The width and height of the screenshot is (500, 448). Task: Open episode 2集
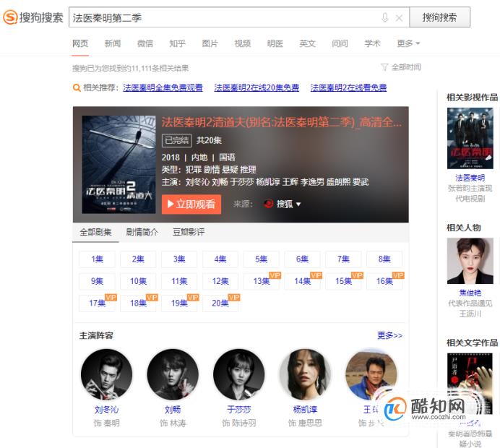(138, 259)
